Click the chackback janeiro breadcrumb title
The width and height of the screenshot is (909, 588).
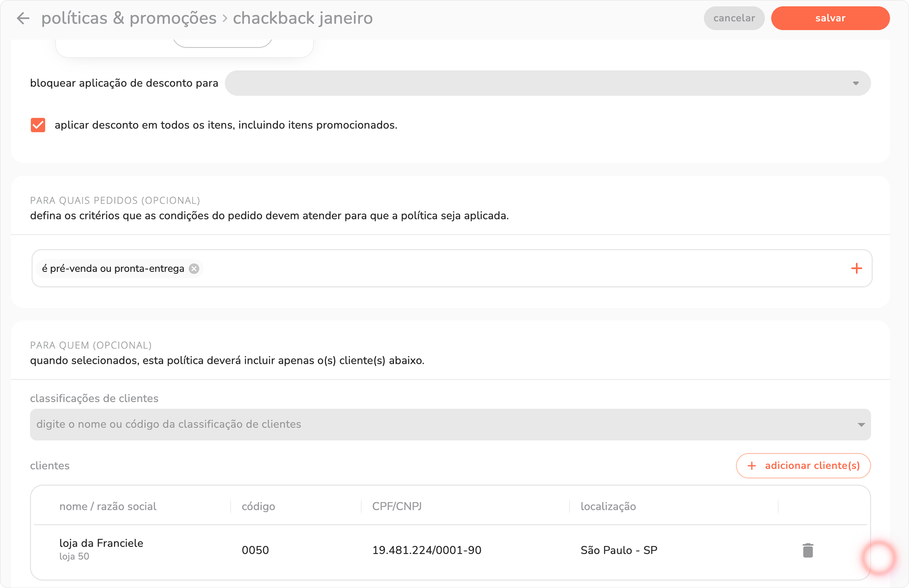302,18
